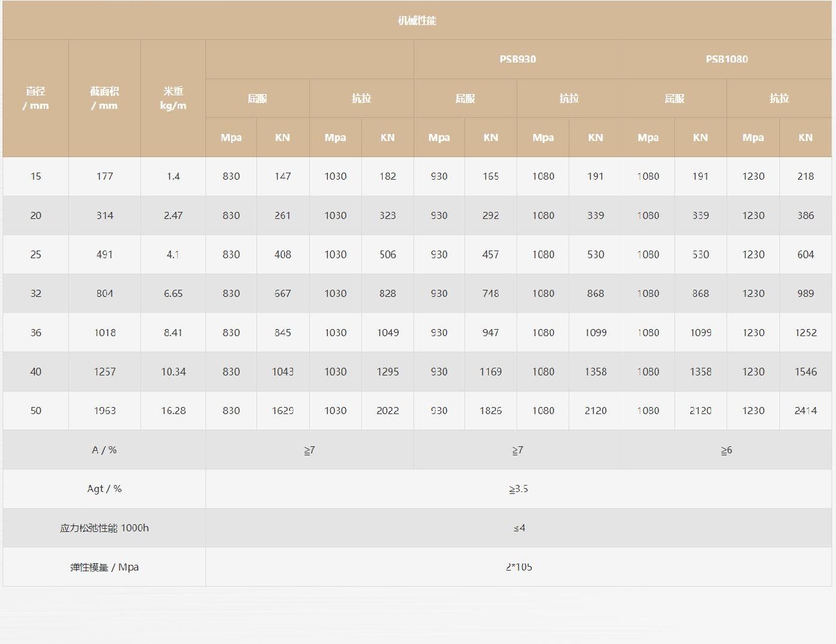The width and height of the screenshot is (836, 644).
Task: Click the ≥6 value under PSB1080
Action: [x=727, y=450]
